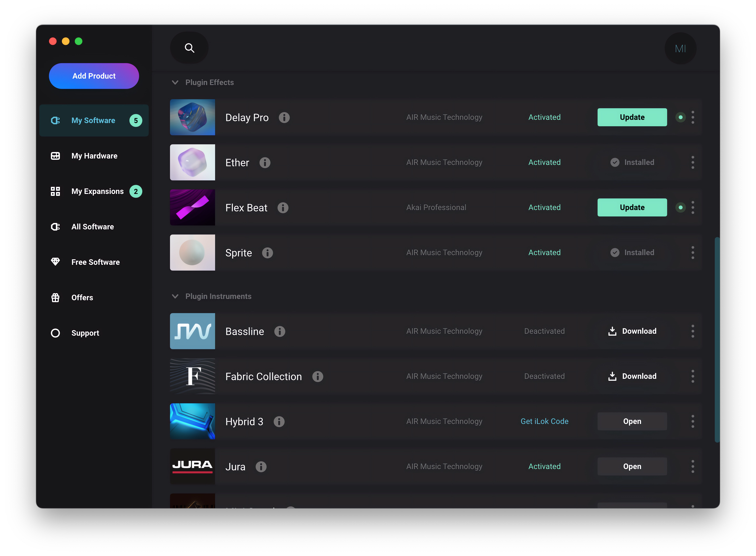Click the Delay Pro update indicator dot

coord(680,117)
